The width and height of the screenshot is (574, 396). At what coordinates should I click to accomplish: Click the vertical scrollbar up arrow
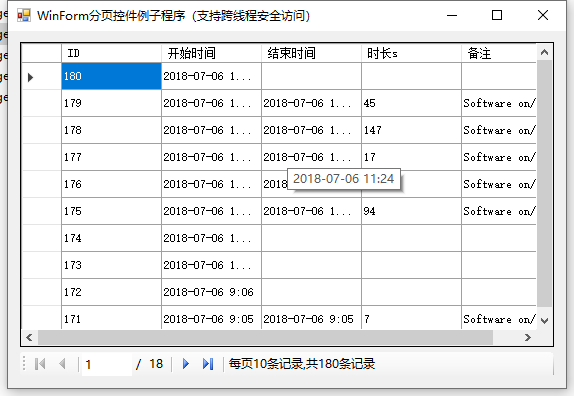click(x=544, y=52)
